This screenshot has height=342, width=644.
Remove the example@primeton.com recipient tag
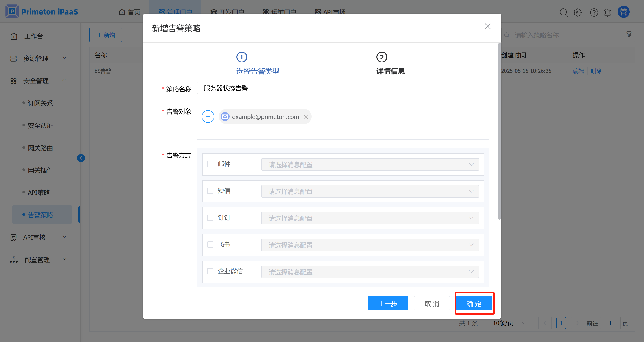[306, 117]
